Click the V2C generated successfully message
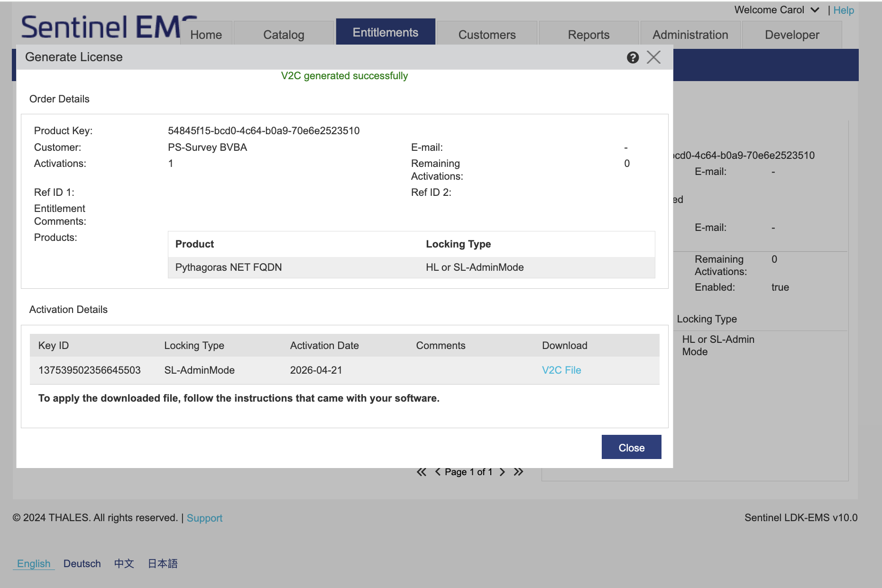The height and width of the screenshot is (588, 882). (x=344, y=76)
